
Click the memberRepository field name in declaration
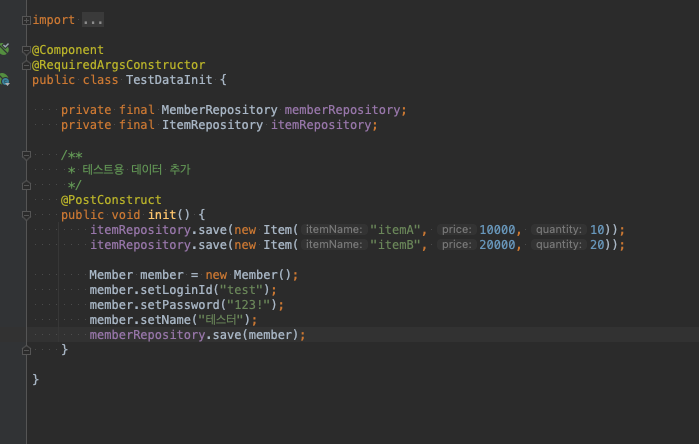tap(342, 110)
